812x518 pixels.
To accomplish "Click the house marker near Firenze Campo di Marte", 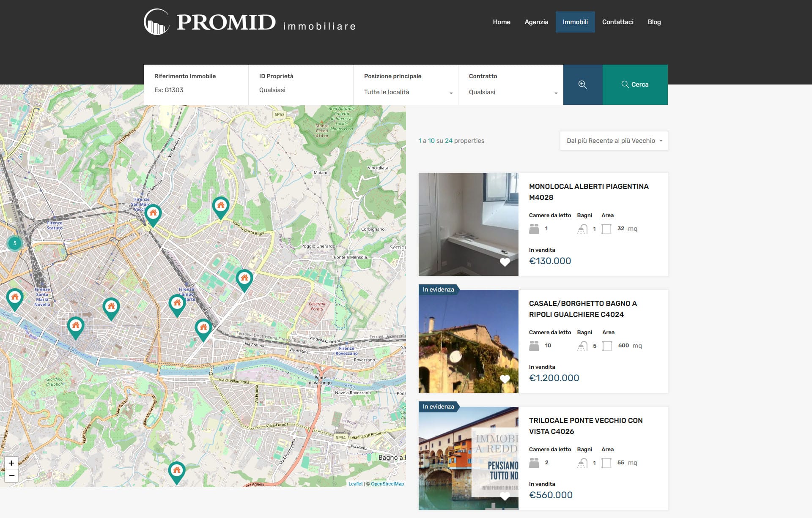I will click(x=177, y=304).
